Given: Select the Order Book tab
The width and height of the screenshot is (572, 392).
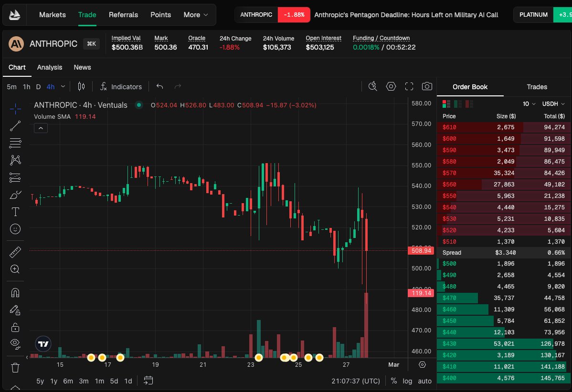Looking at the screenshot, I should tap(470, 87).
